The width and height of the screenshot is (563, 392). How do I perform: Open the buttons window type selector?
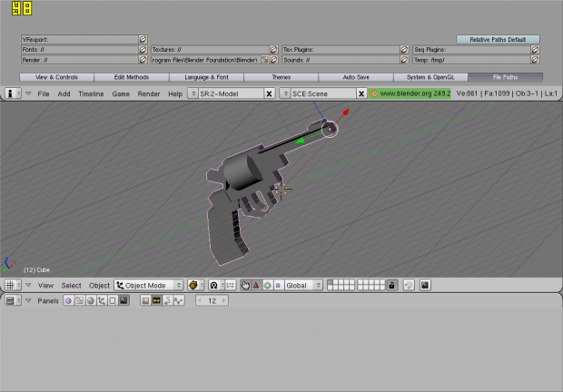[x=13, y=300]
